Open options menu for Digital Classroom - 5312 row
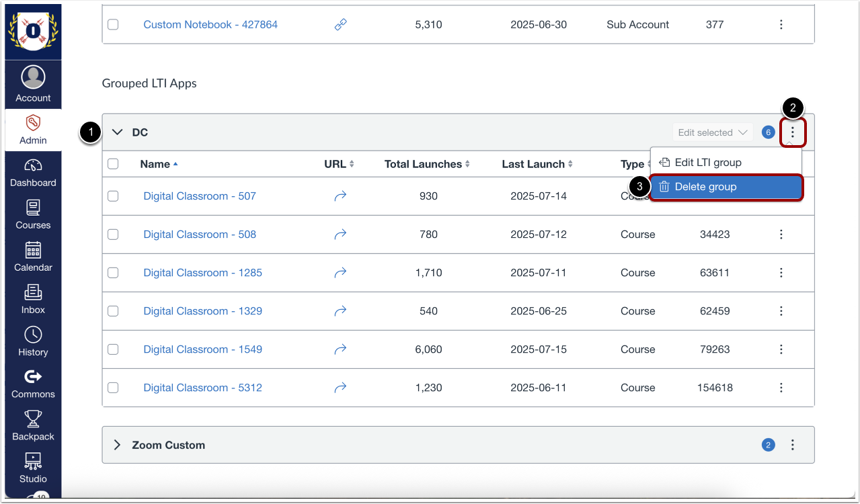The height and width of the screenshot is (504, 860). (x=781, y=388)
